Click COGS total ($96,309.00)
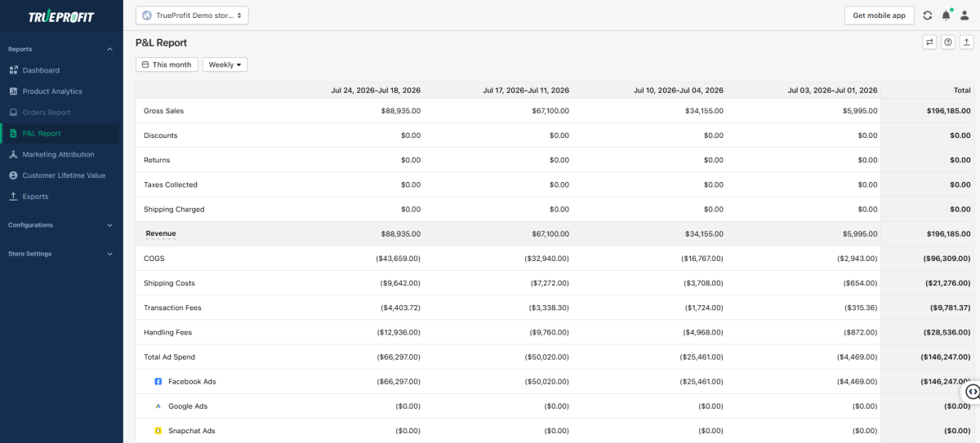The width and height of the screenshot is (980, 443). pos(947,259)
